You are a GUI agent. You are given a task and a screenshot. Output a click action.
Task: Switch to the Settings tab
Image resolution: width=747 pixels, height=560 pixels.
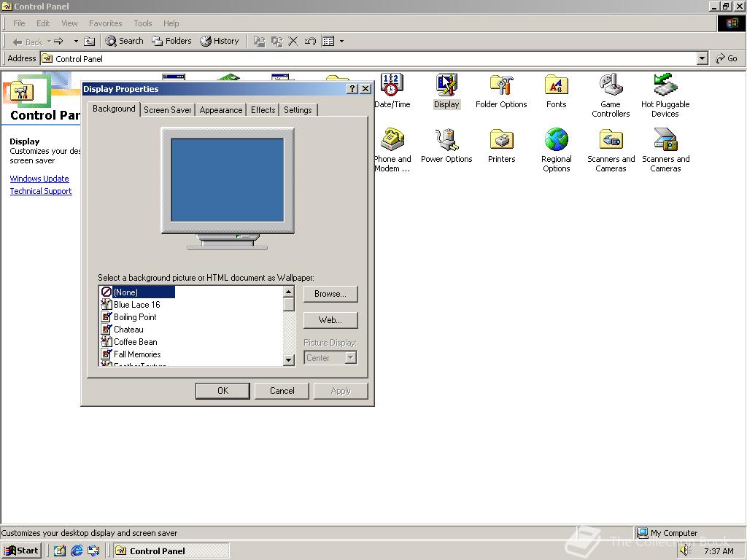298,110
